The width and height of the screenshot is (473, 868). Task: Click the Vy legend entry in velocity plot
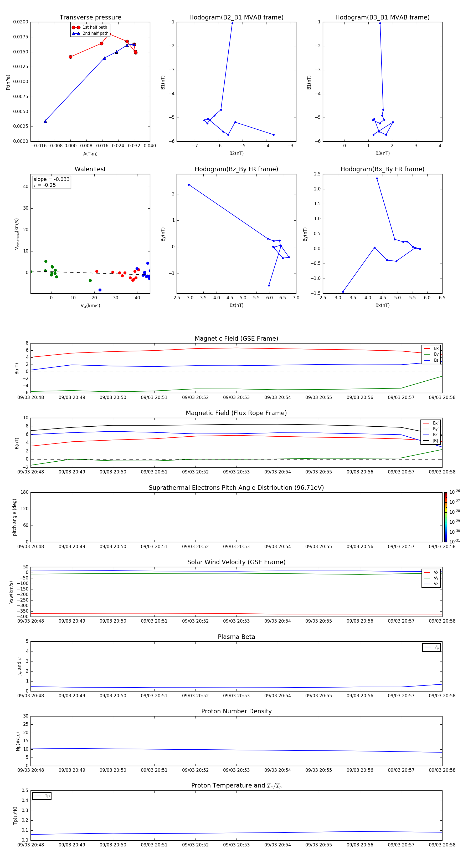[x=431, y=578]
